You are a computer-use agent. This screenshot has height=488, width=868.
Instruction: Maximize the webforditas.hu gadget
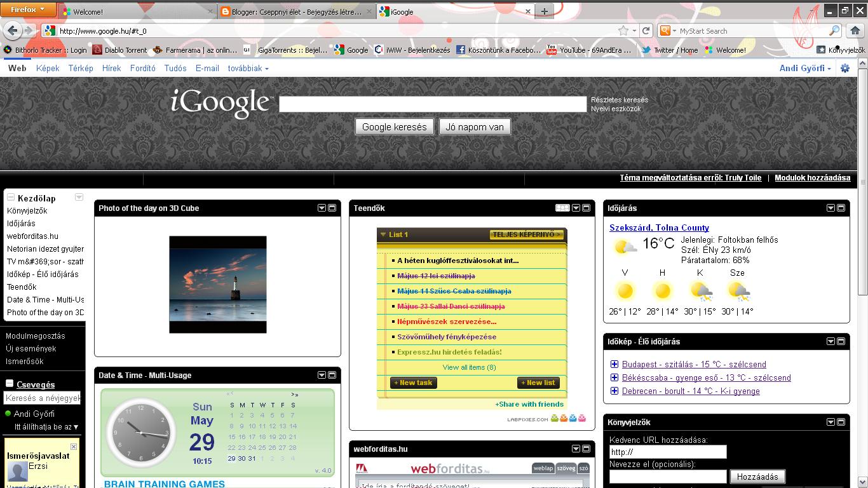point(587,449)
